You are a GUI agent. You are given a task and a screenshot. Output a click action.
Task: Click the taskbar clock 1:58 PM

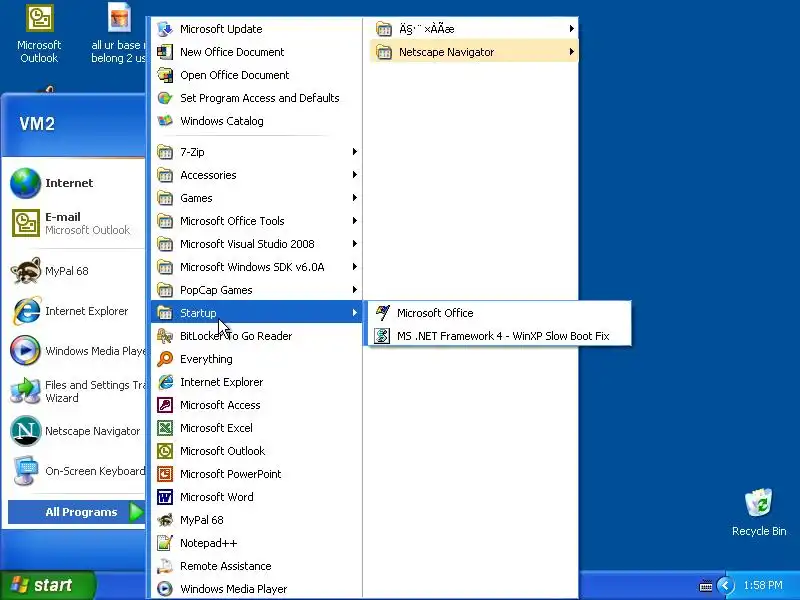[x=763, y=585]
